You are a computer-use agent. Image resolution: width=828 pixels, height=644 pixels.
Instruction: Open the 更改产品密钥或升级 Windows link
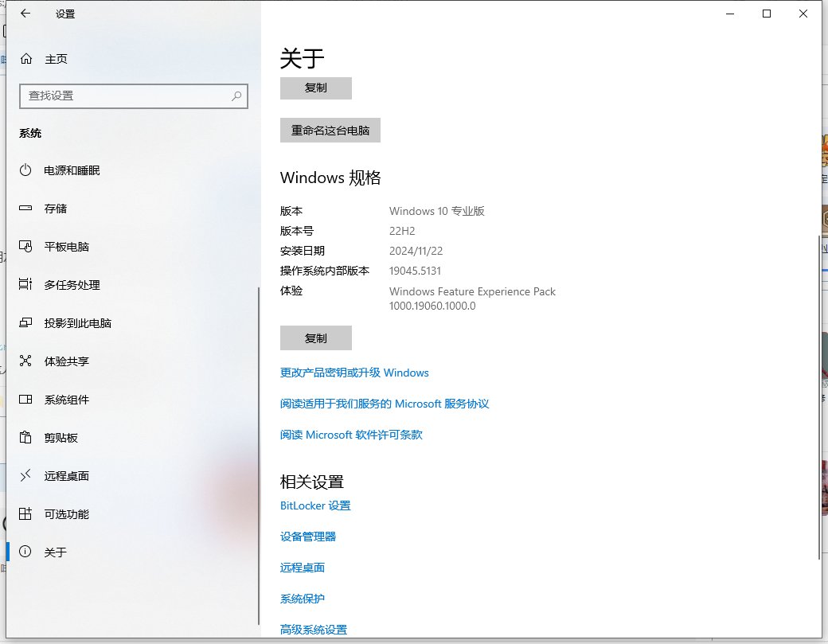354,373
